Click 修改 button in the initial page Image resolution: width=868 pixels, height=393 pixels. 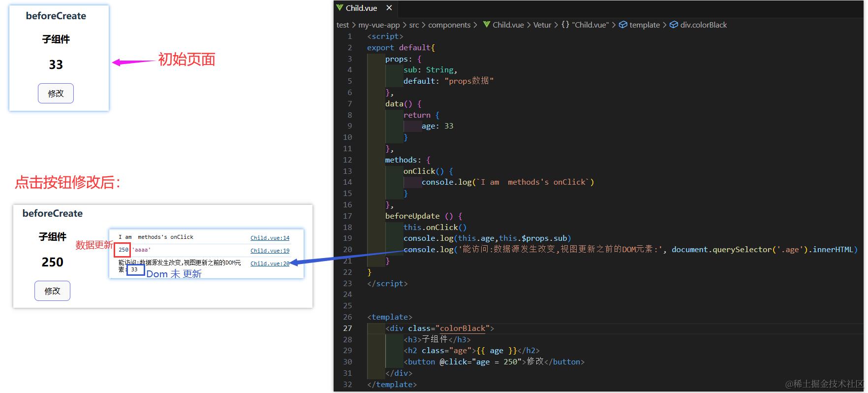56,94
